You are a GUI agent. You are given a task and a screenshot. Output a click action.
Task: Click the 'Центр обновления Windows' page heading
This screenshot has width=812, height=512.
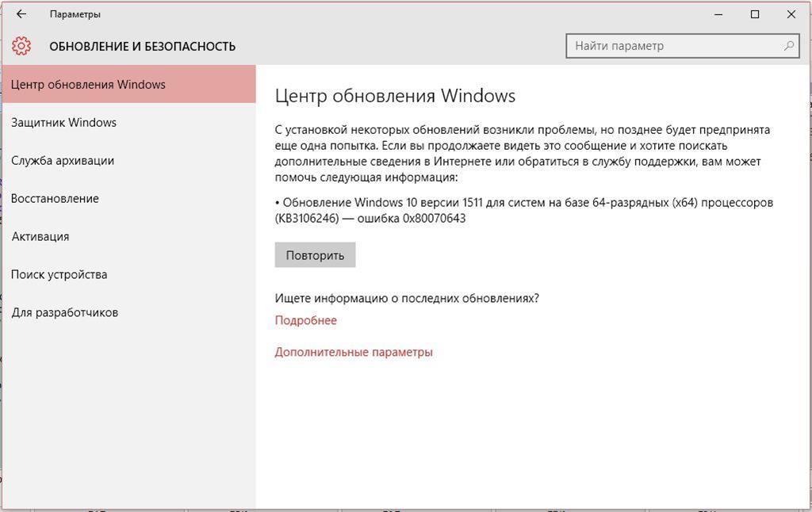[395, 96]
